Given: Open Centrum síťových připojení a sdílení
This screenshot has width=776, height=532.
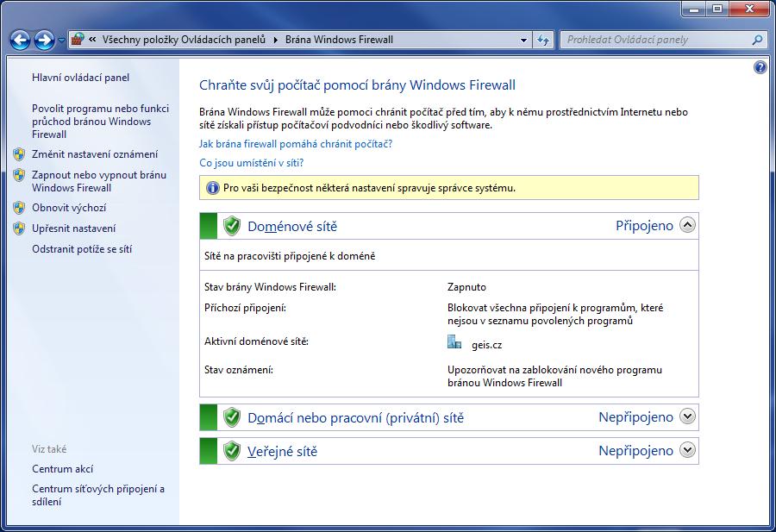Looking at the screenshot, I should click(x=98, y=495).
